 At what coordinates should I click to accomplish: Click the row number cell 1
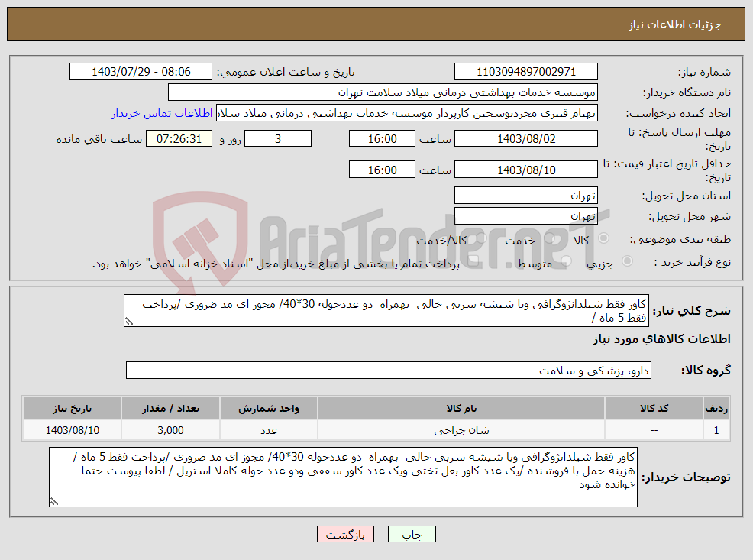(716, 430)
